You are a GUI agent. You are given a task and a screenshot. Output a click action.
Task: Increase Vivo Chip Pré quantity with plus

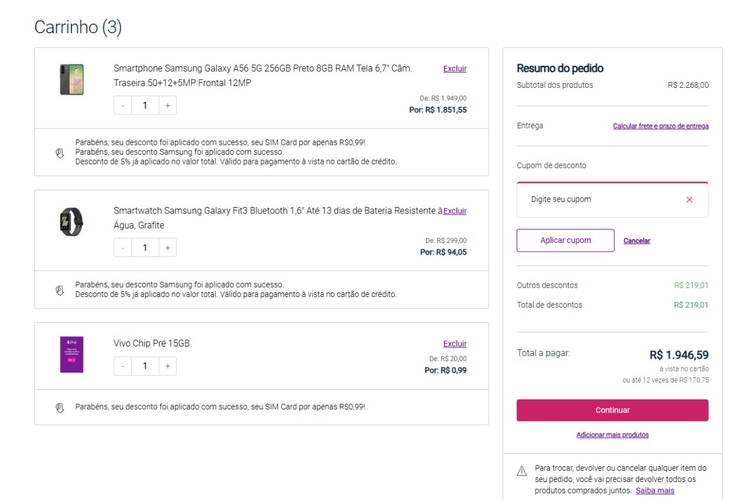(x=167, y=366)
